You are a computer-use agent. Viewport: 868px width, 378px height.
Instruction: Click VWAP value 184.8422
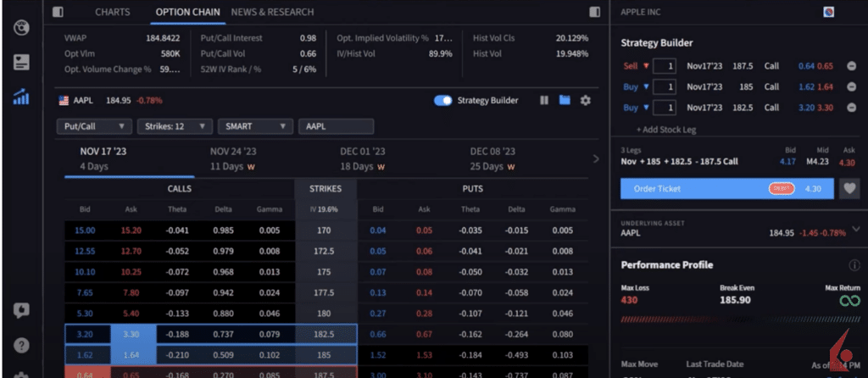(x=162, y=38)
